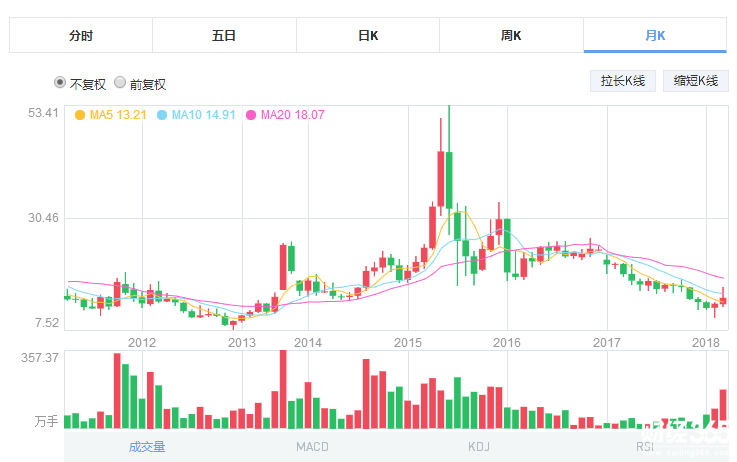Select the 前复权 radio button
The width and height of the screenshot is (737, 462).
120,83
